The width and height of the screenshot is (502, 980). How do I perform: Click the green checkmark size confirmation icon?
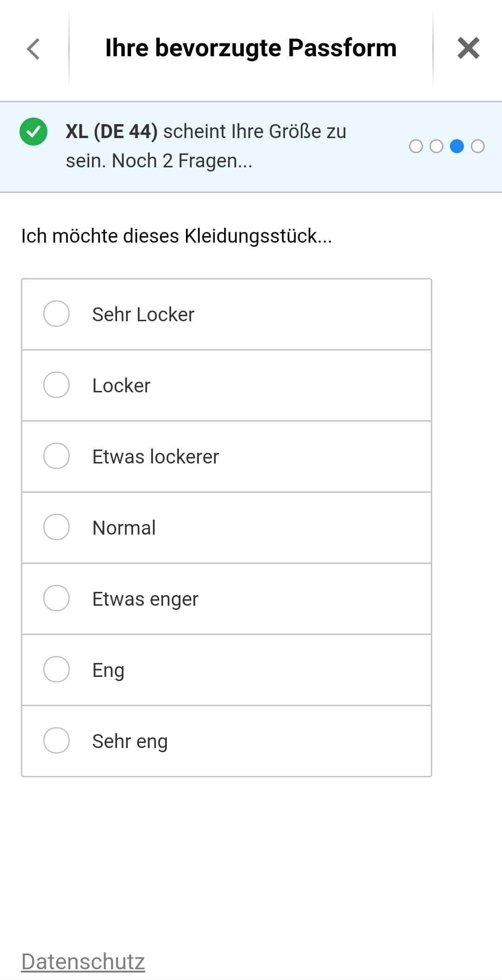coord(33,132)
